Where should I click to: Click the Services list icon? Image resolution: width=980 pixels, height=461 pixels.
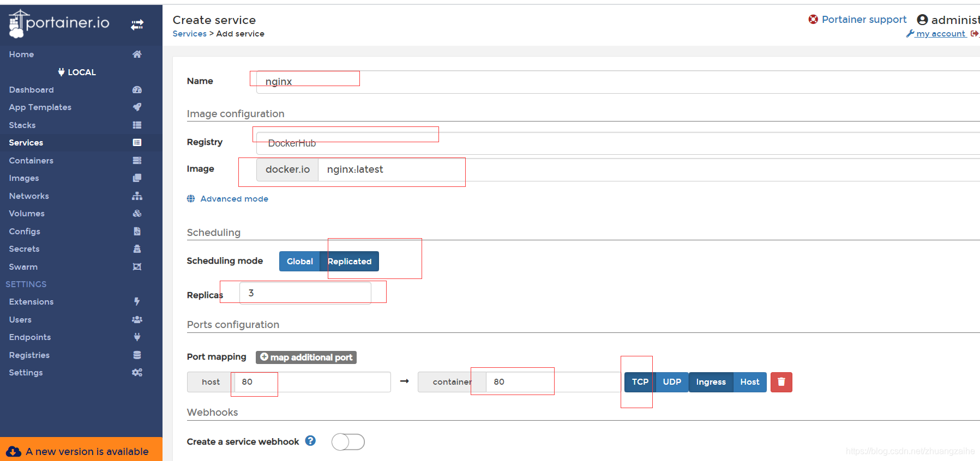137,142
